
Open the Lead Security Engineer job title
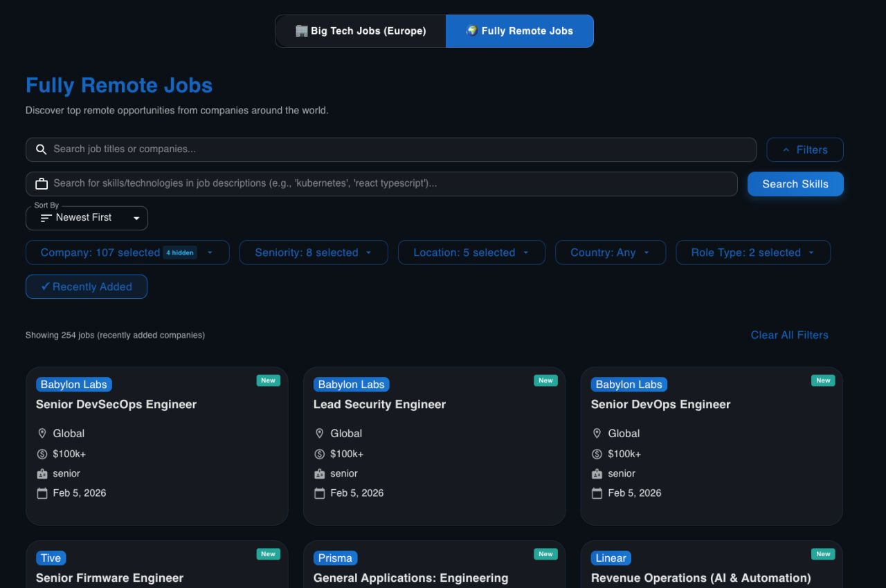[x=379, y=404]
